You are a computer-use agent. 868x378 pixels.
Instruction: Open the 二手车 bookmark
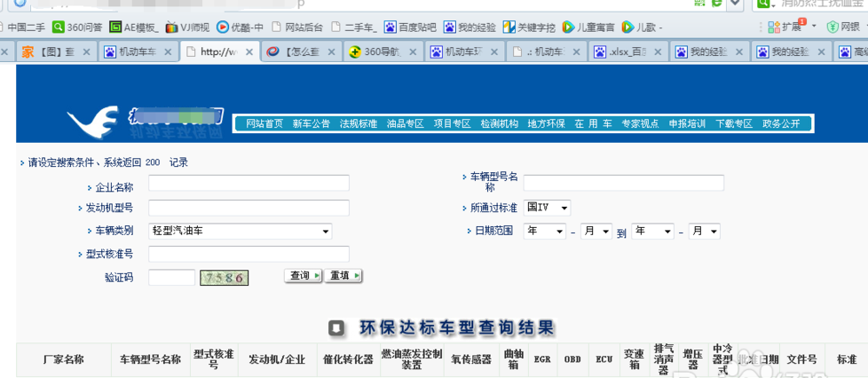pyautogui.click(x=354, y=27)
